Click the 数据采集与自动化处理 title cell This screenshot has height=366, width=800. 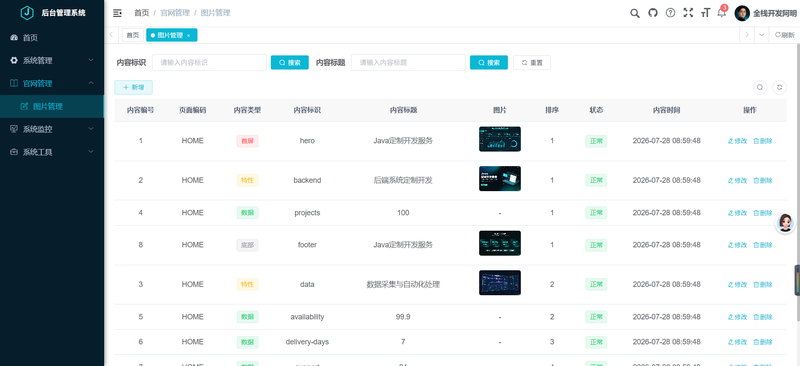point(403,284)
